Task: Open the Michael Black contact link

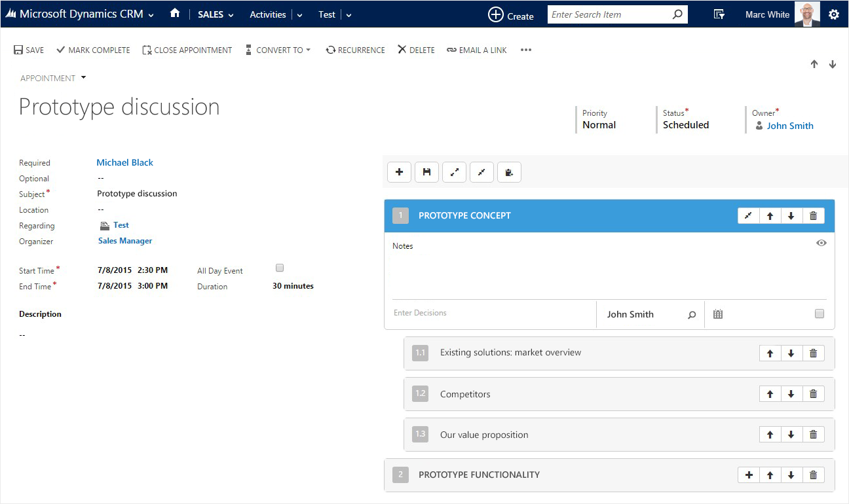Action: (x=124, y=162)
